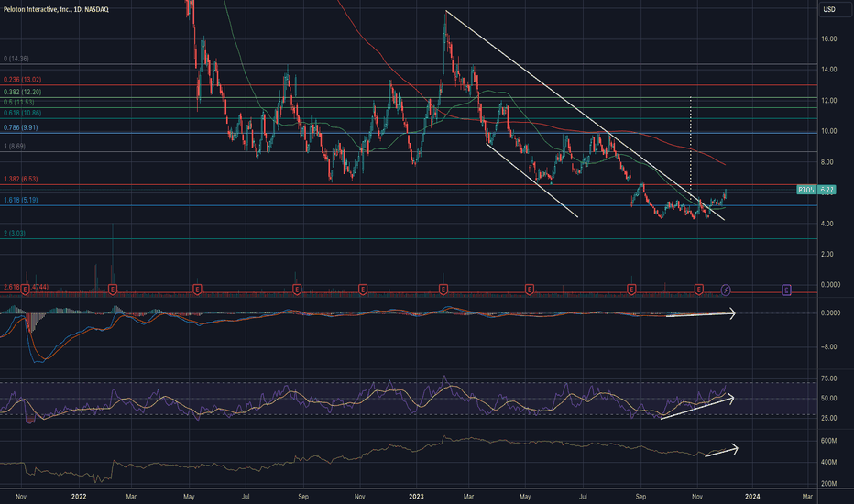
Task: Open the earnings marker near Feb 2022
Action: [112, 290]
